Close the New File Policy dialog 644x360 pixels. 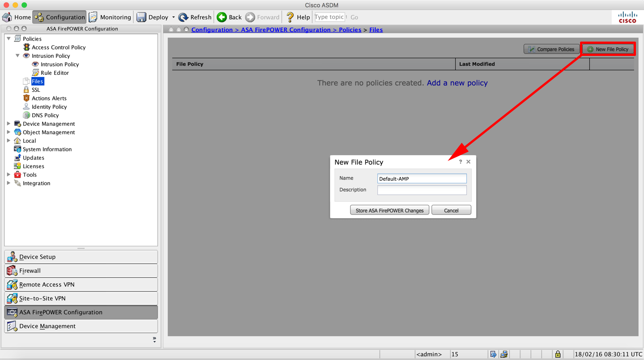coord(468,162)
